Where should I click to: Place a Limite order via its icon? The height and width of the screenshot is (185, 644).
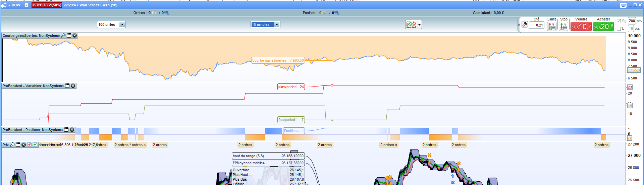click(x=551, y=26)
